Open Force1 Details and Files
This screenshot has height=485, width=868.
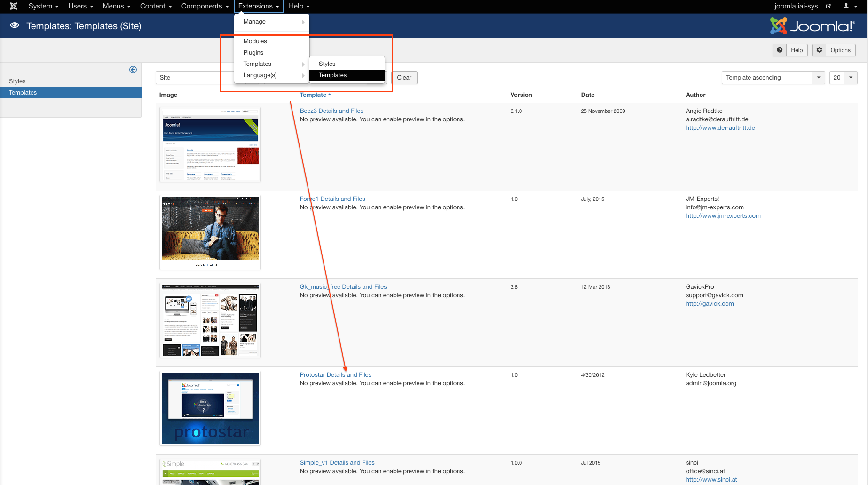click(332, 199)
